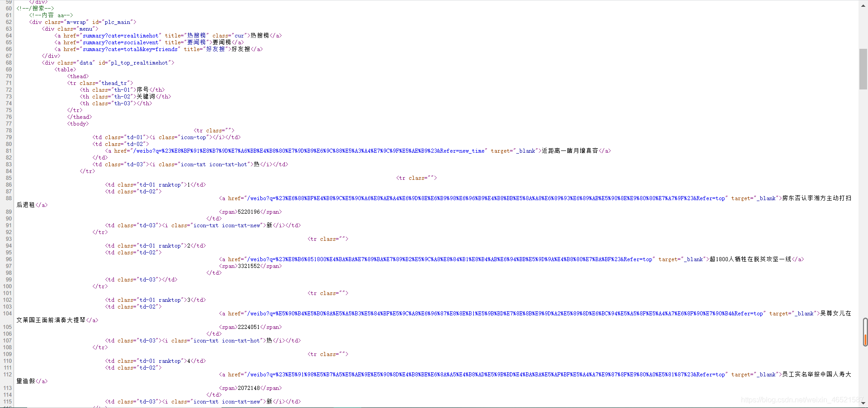Image resolution: width=868 pixels, height=408 pixels.
Task: Click the id value plc_main
Action: point(118,22)
